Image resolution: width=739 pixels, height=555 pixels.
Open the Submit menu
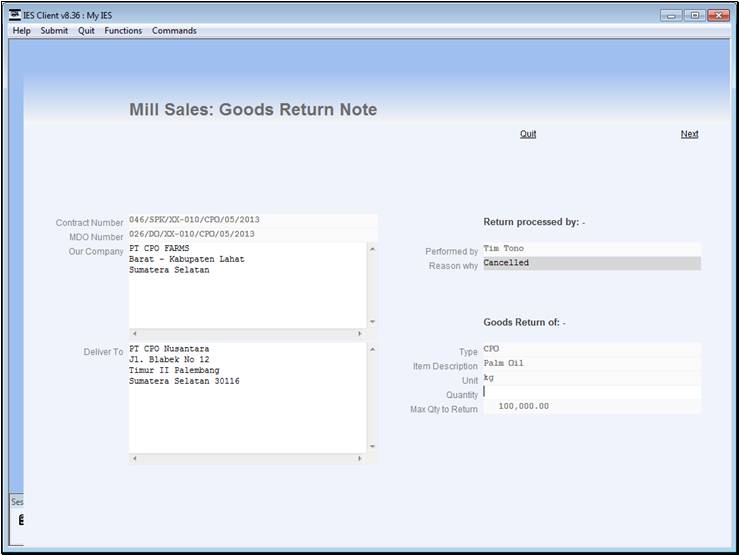pos(54,31)
